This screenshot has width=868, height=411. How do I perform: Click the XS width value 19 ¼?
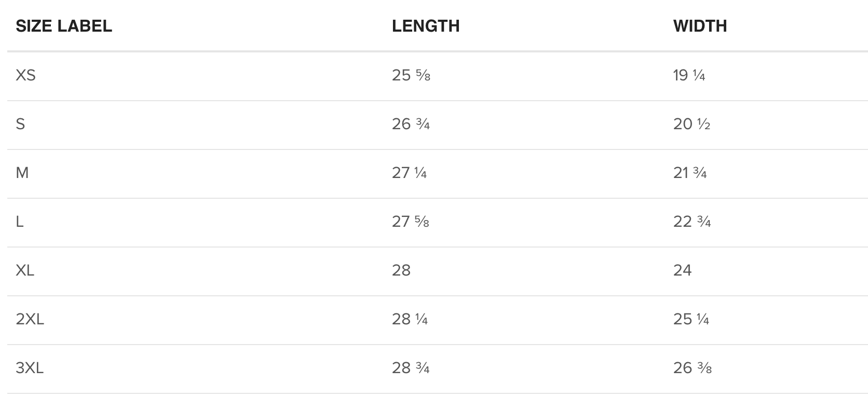click(689, 75)
